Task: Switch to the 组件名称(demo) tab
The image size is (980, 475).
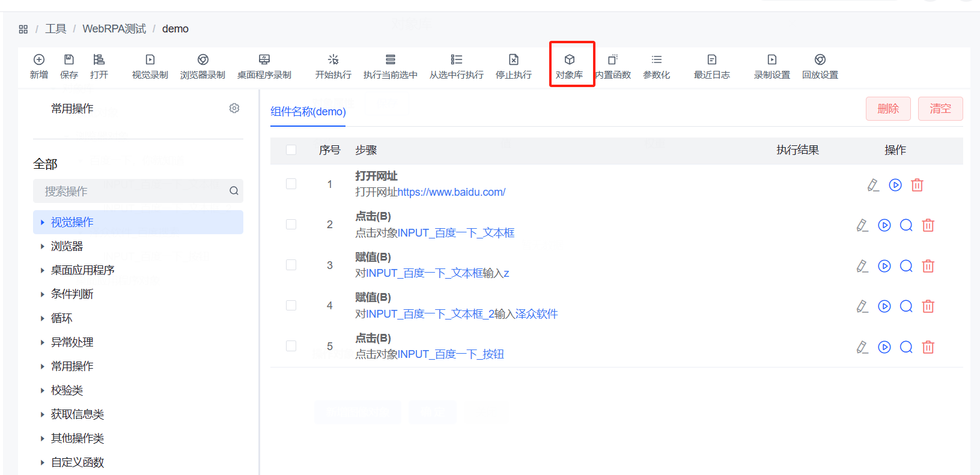Action: click(308, 112)
